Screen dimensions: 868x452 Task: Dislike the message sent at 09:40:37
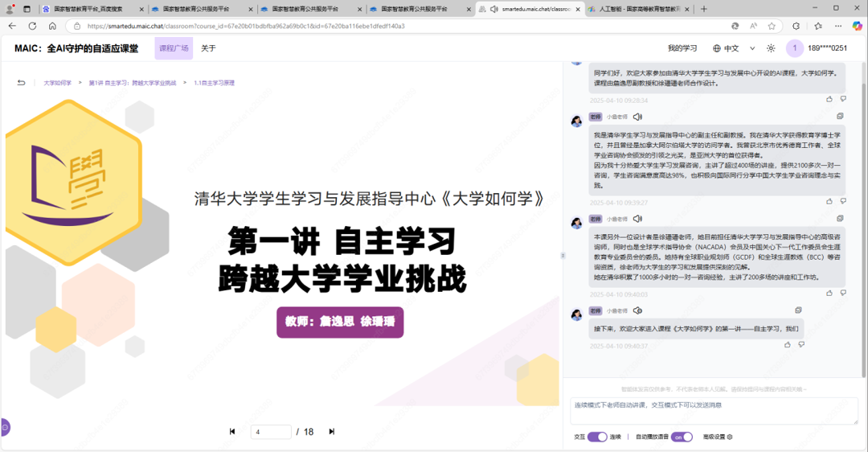pyautogui.click(x=801, y=344)
